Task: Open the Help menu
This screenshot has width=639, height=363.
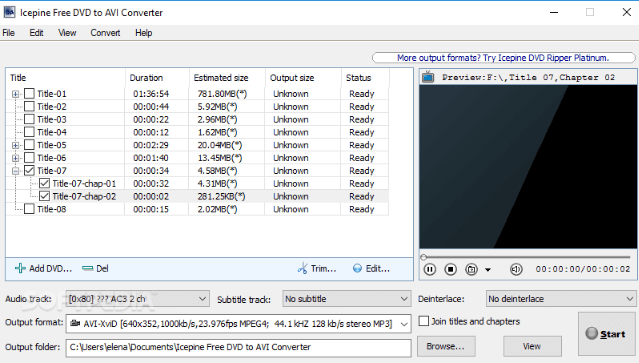Action: coord(143,33)
